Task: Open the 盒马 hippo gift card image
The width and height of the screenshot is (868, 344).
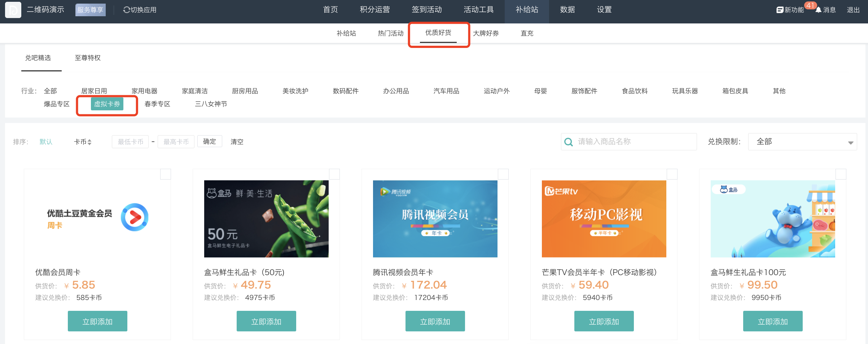Action: (x=773, y=219)
